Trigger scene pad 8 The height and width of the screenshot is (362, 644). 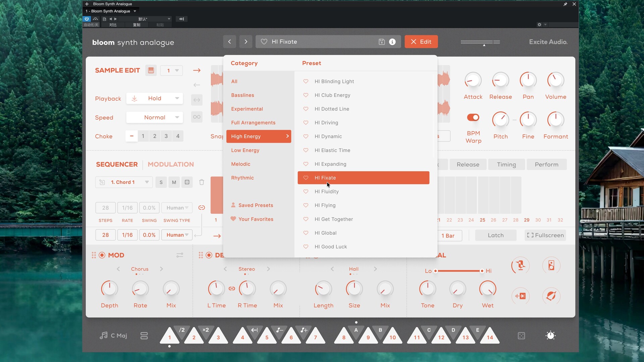[x=344, y=336]
